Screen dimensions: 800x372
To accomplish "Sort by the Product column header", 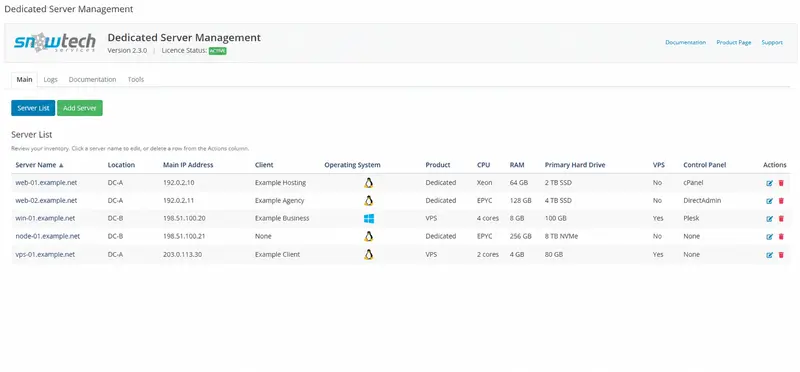I will click(438, 165).
